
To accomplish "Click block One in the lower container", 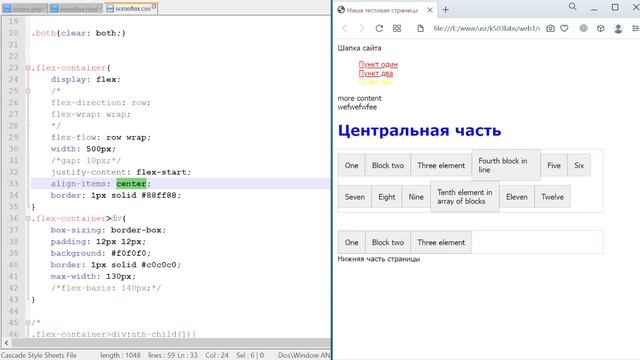I will (351, 242).
